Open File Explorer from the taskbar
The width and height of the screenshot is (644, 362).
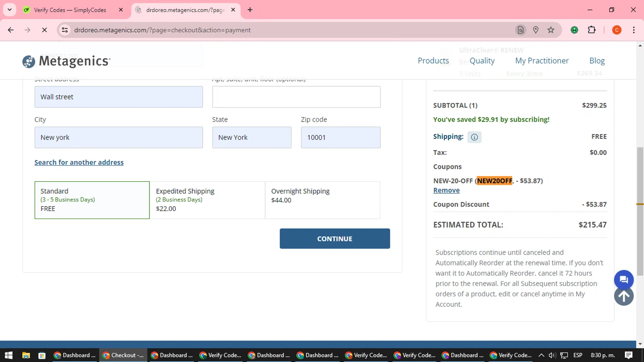26,355
